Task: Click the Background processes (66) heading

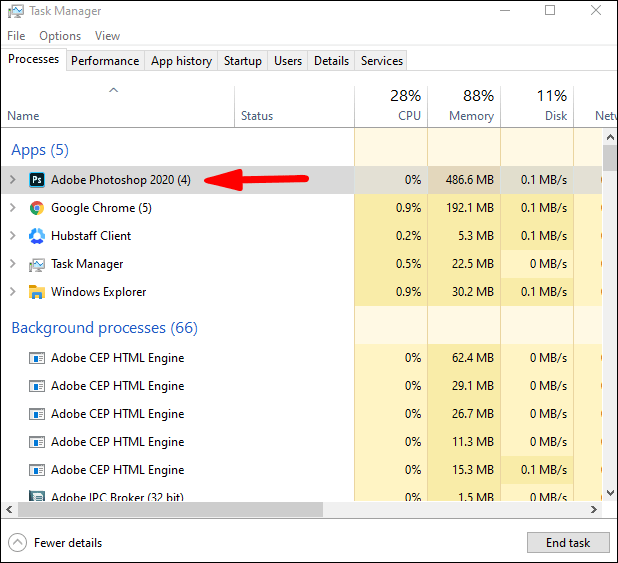Action: [x=104, y=328]
